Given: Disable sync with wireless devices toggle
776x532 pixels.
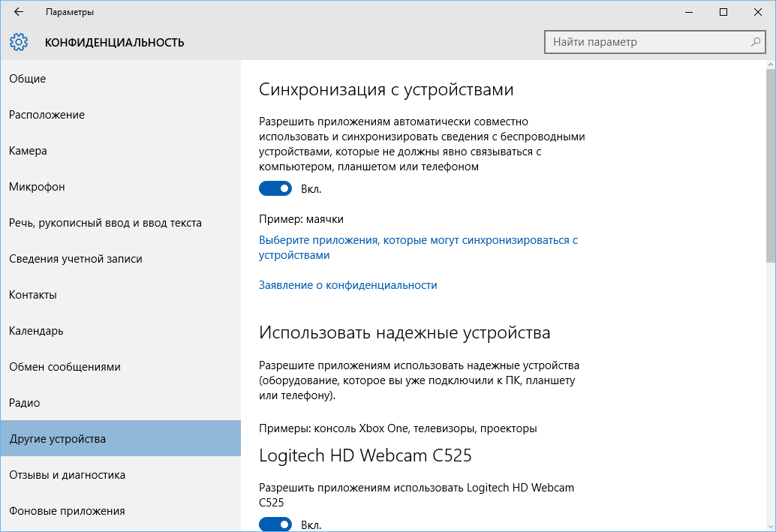Looking at the screenshot, I should (x=275, y=188).
